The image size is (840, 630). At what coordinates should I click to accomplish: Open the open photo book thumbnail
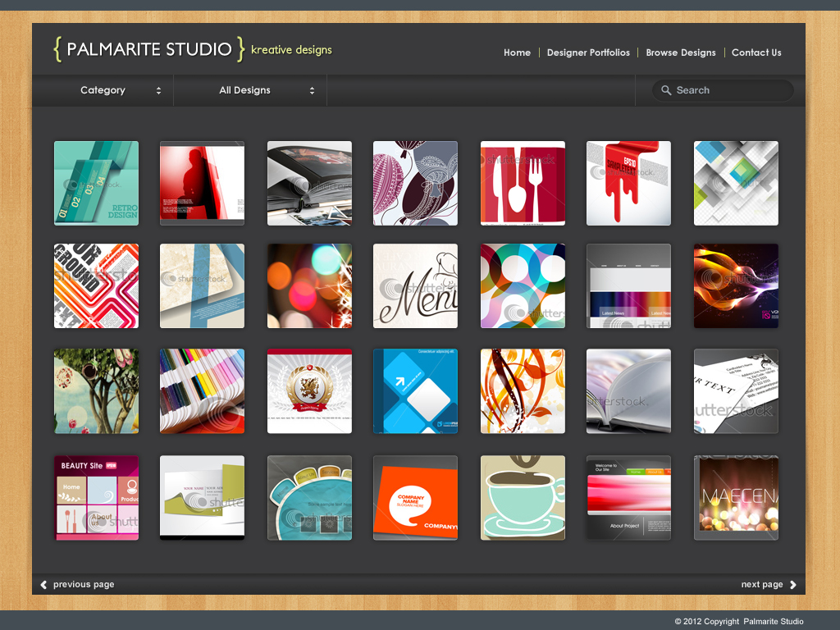[309, 183]
